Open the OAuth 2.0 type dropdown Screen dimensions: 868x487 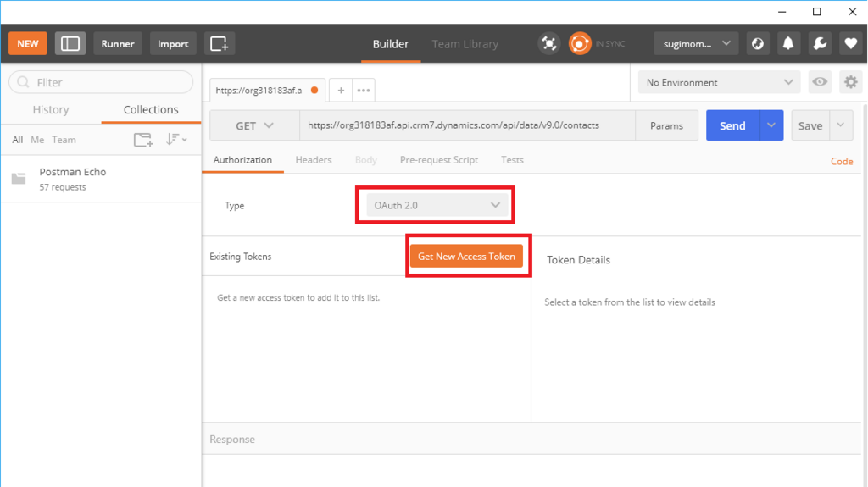point(437,205)
